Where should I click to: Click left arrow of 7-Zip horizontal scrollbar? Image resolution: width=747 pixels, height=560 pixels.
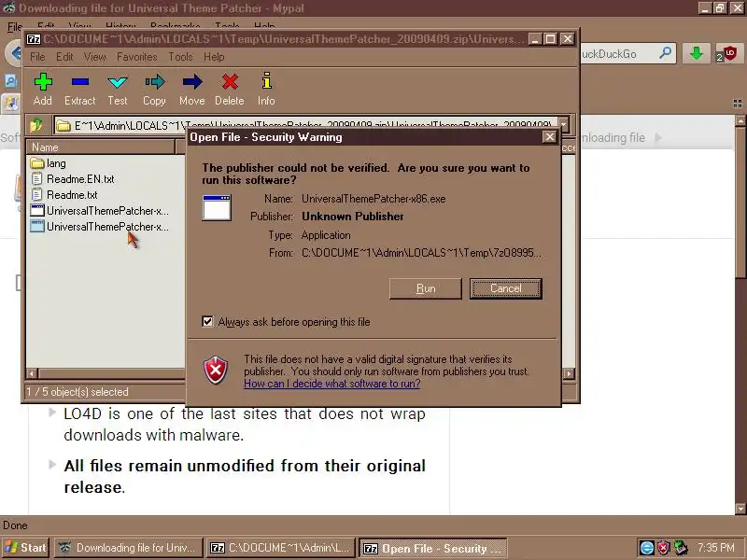pyautogui.click(x=32, y=373)
